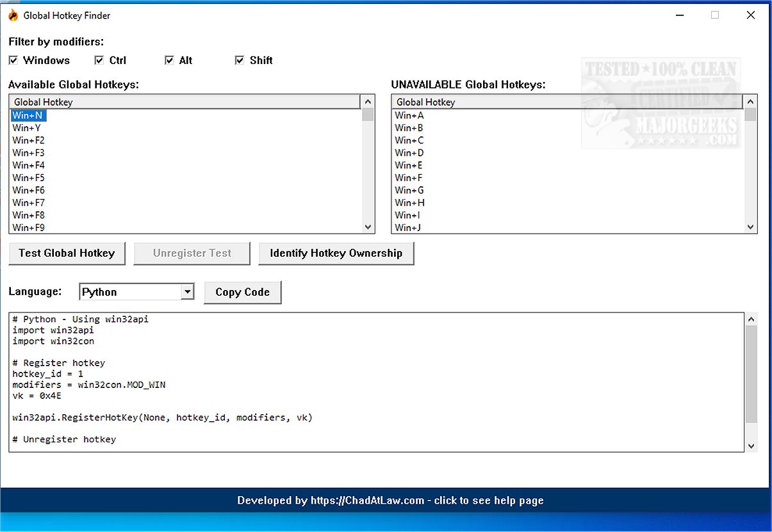Click the disabled Unregister Test button
772x532 pixels.
192,253
